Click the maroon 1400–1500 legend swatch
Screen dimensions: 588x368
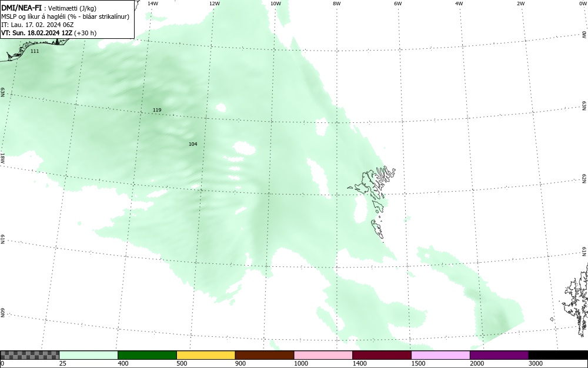point(382,355)
